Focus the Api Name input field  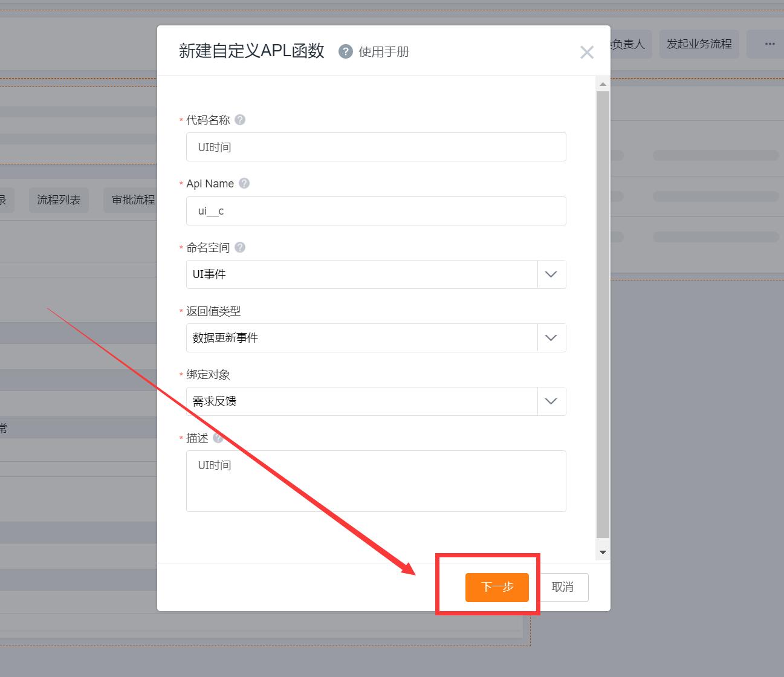pyautogui.click(x=376, y=211)
